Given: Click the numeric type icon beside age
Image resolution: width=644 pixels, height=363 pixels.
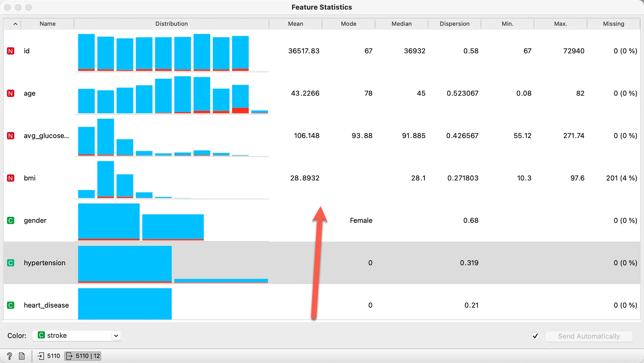Looking at the screenshot, I should 11,93.
